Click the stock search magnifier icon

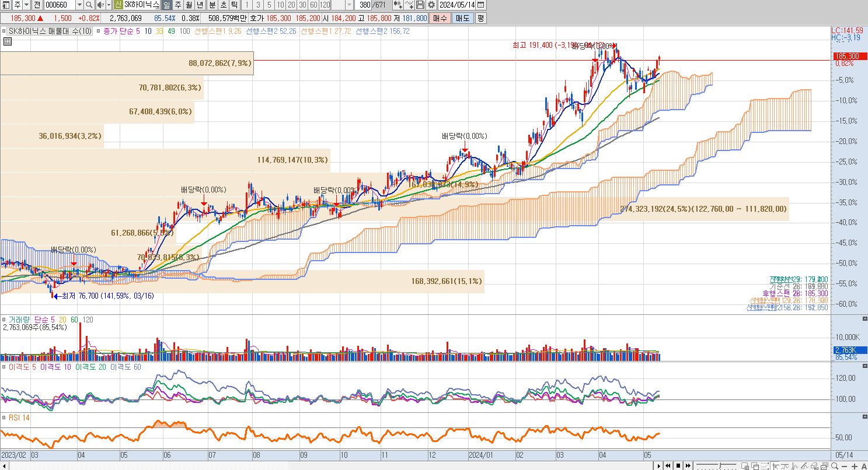(89, 5)
